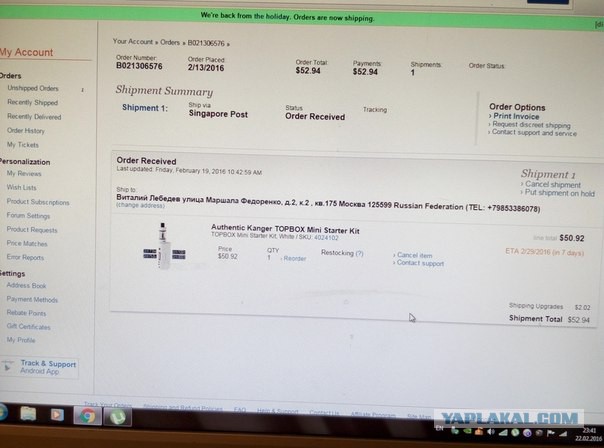Open Product Requests
604x448 pixels.
(32, 230)
